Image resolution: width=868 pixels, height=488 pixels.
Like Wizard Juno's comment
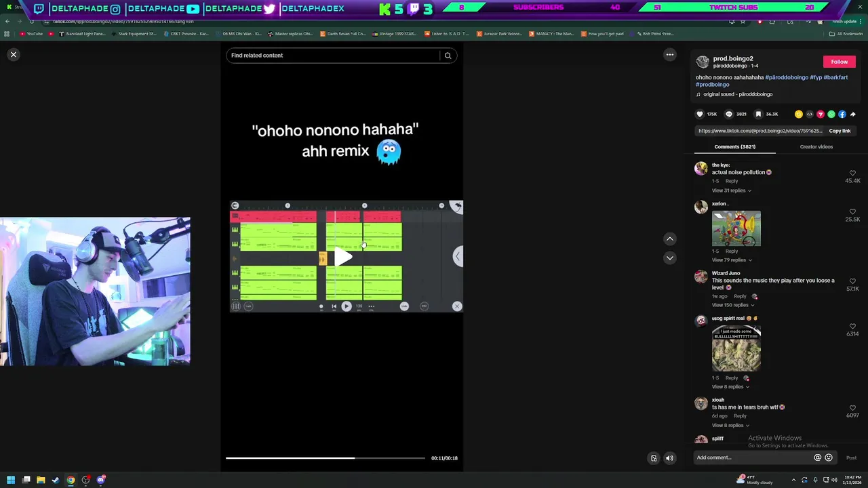(852, 281)
